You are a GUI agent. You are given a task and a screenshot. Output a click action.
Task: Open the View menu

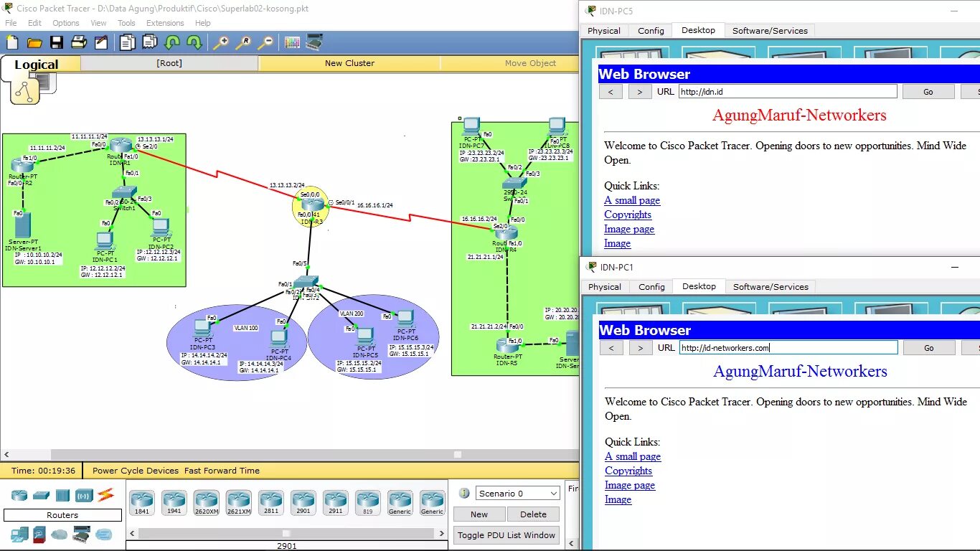point(98,23)
